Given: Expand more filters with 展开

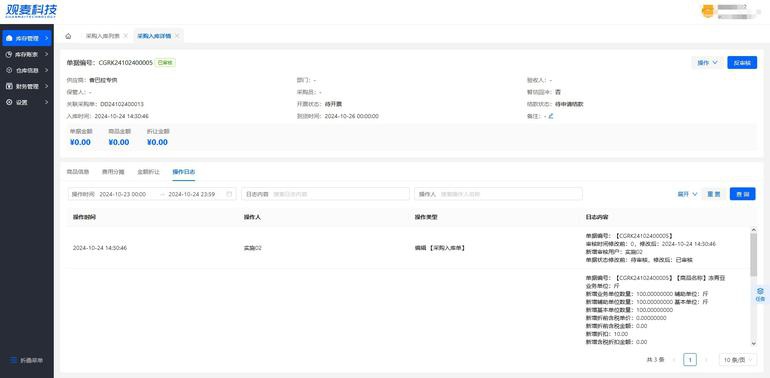Looking at the screenshot, I should click(688, 194).
